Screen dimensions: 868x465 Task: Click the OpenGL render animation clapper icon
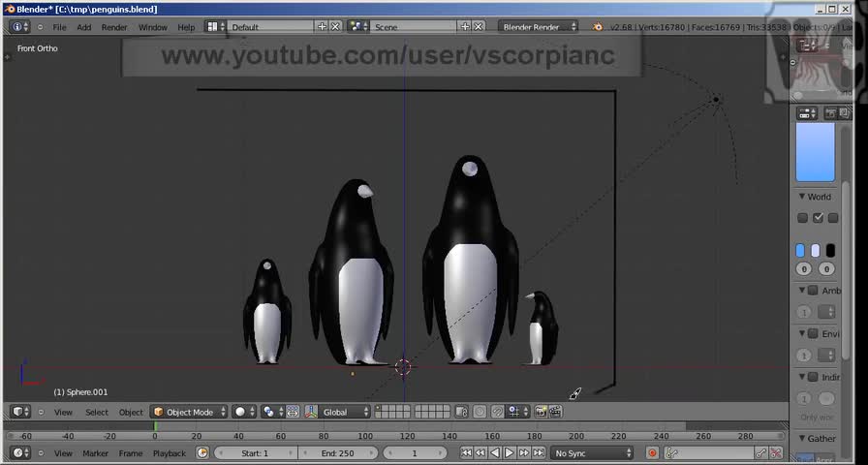pos(555,412)
